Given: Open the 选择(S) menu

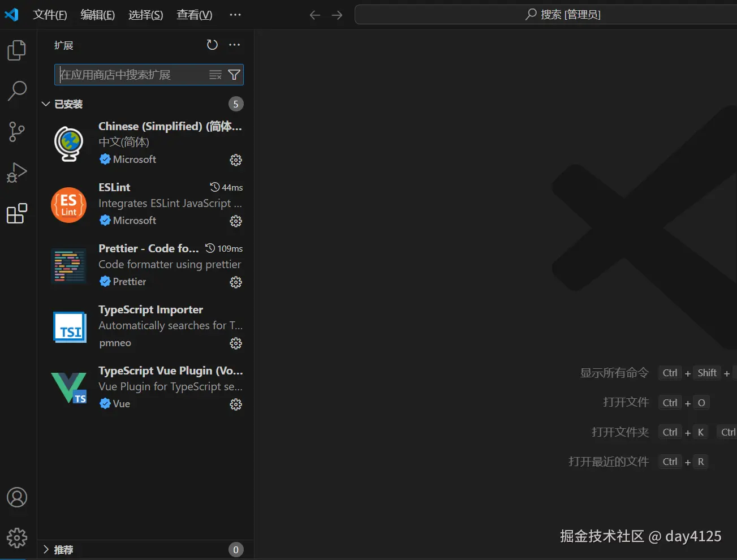Looking at the screenshot, I should [x=146, y=15].
